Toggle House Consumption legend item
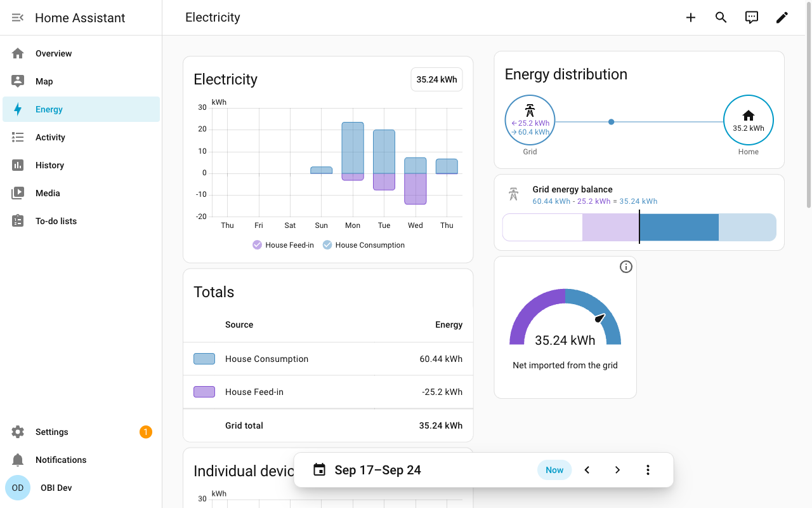The image size is (812, 508). tap(363, 245)
